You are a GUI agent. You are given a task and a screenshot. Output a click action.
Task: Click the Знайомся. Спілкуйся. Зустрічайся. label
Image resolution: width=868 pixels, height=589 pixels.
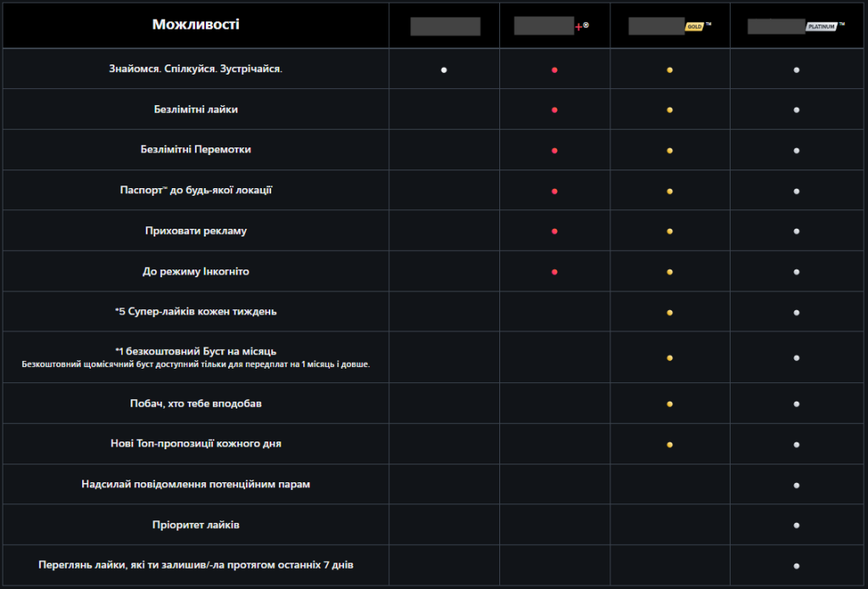coord(196,69)
